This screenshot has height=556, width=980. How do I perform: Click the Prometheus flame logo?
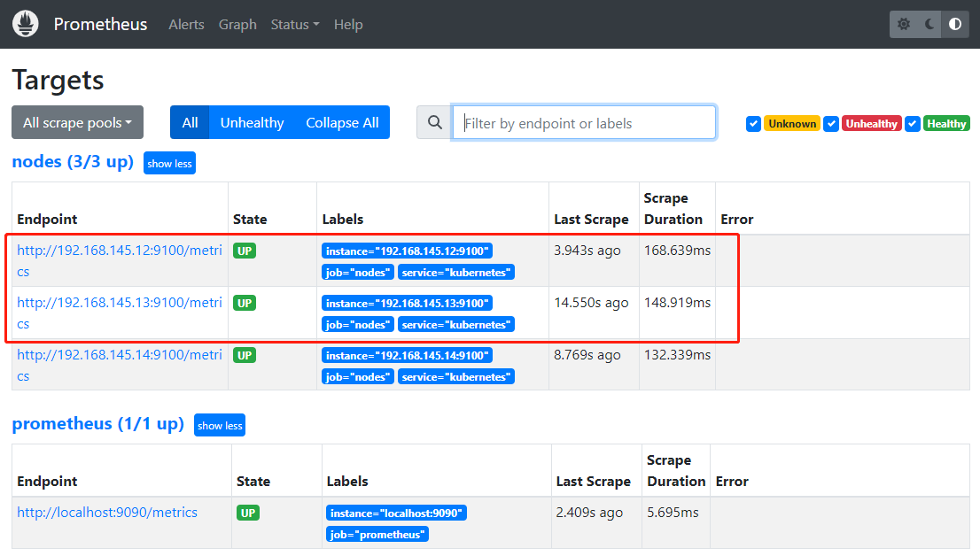26,24
